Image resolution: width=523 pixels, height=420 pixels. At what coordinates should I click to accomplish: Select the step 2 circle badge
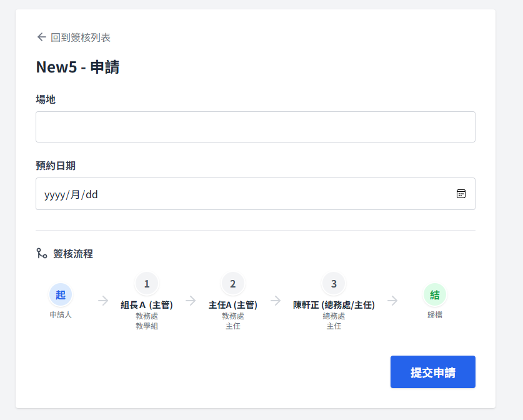click(233, 284)
